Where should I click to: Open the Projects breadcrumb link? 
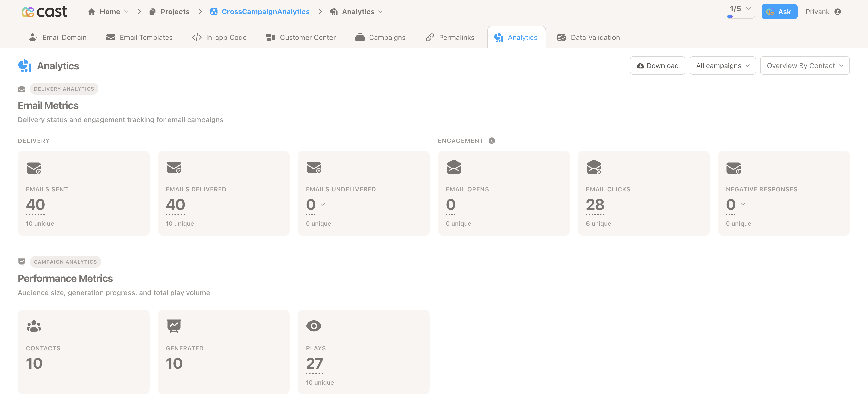point(175,12)
